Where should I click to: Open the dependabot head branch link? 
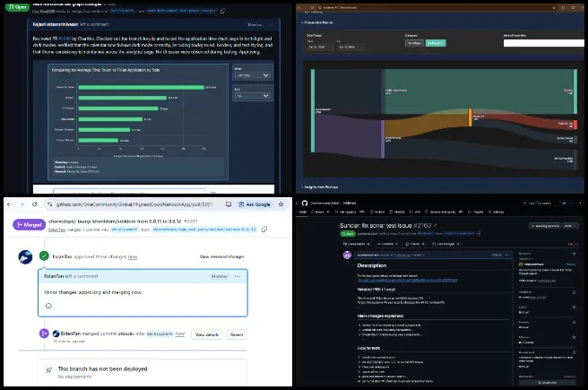tap(204, 230)
